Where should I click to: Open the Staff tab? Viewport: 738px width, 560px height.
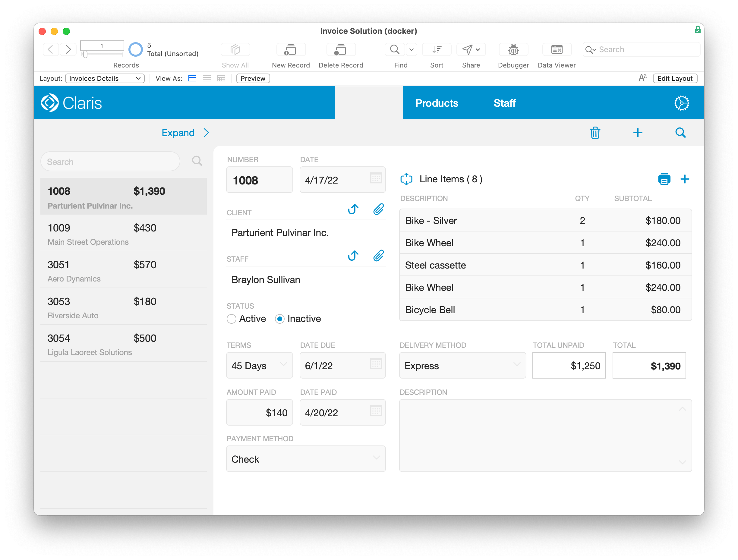[504, 103]
